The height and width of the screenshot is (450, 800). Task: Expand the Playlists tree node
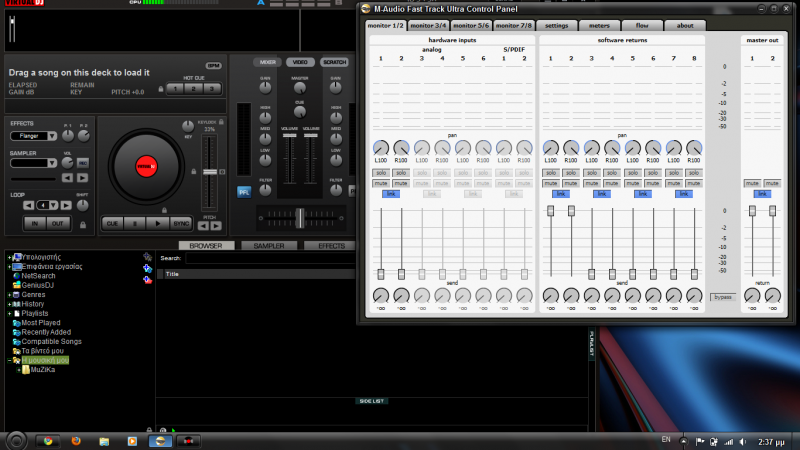(9, 313)
